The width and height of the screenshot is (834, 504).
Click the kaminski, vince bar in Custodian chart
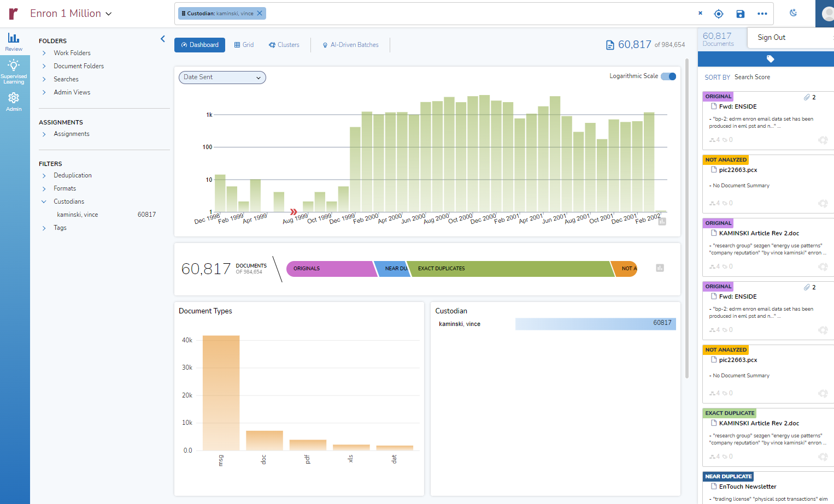click(x=595, y=324)
